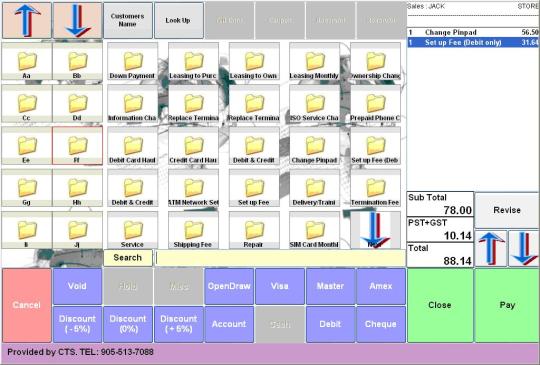
Task: Select the Service folder
Action: tap(132, 230)
